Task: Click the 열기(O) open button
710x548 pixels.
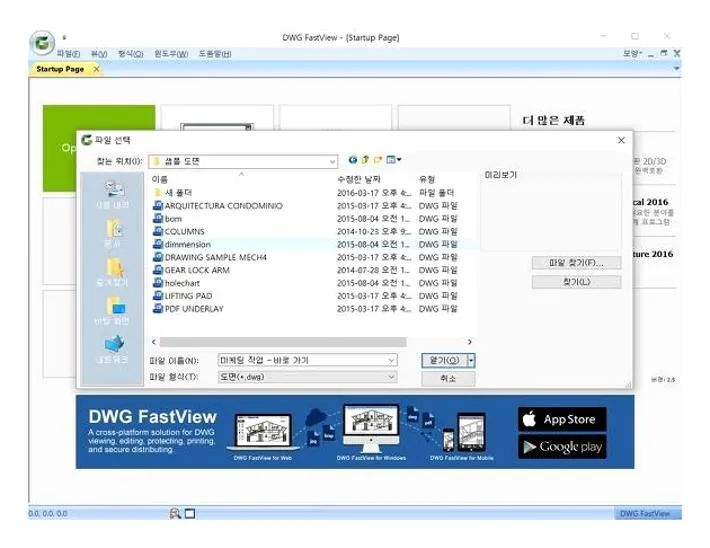Action: 444,361
